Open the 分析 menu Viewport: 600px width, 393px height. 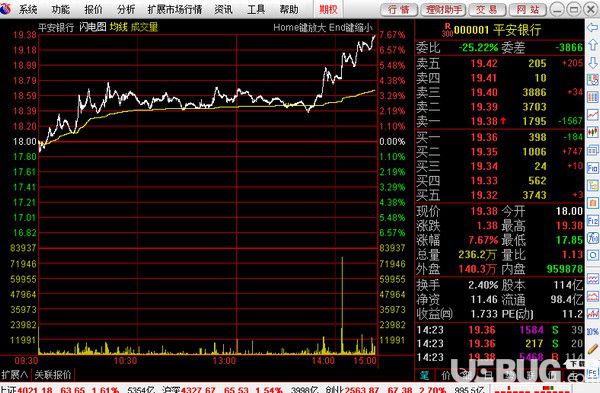coord(126,9)
